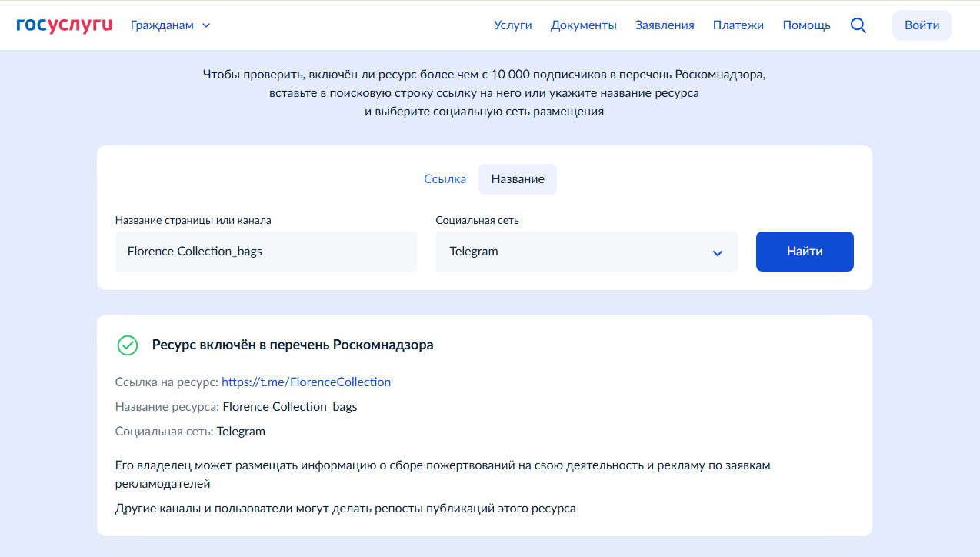Viewport: 980px width, 557px height.
Task: Focus the Название страницы или канала field
Action: (x=266, y=252)
